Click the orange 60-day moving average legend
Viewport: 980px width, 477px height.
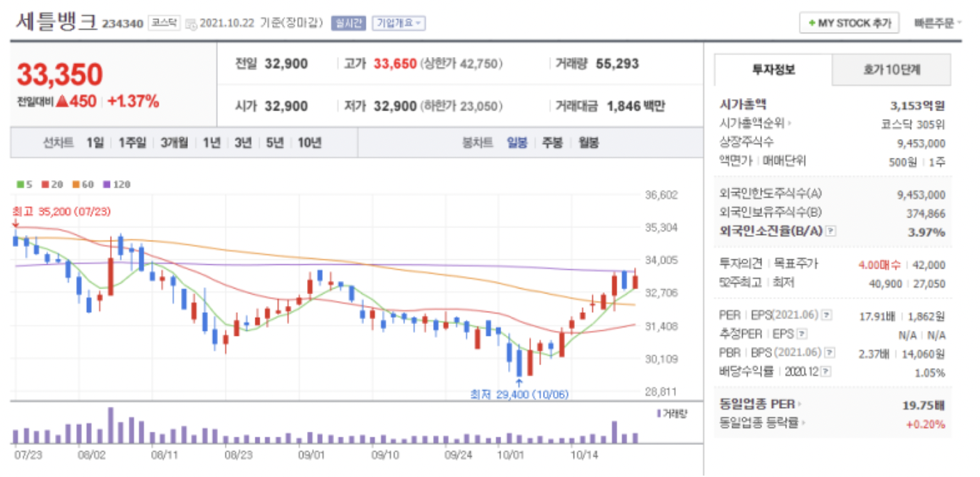point(83,184)
